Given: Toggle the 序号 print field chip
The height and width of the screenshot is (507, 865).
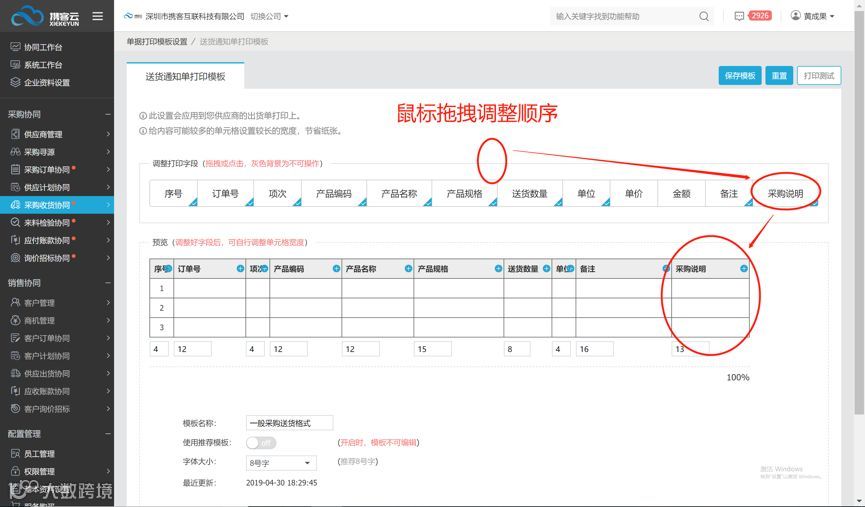Looking at the screenshot, I should click(173, 194).
